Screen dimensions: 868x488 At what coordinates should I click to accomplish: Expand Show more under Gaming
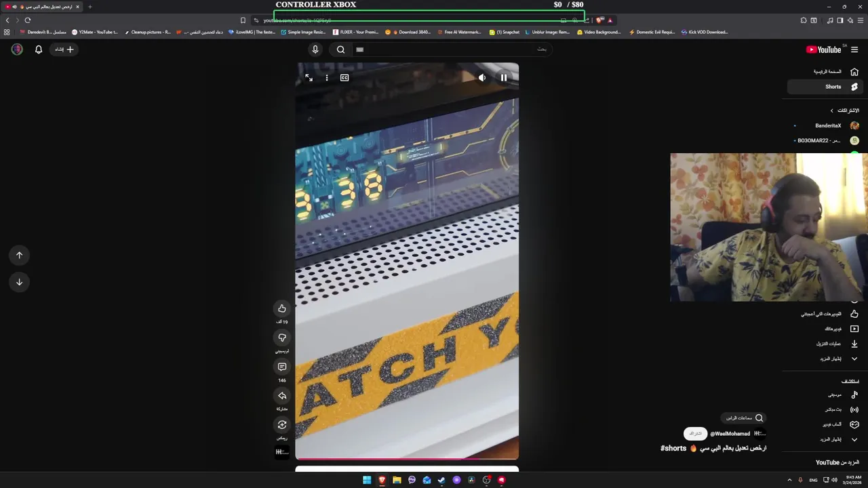coord(825,439)
